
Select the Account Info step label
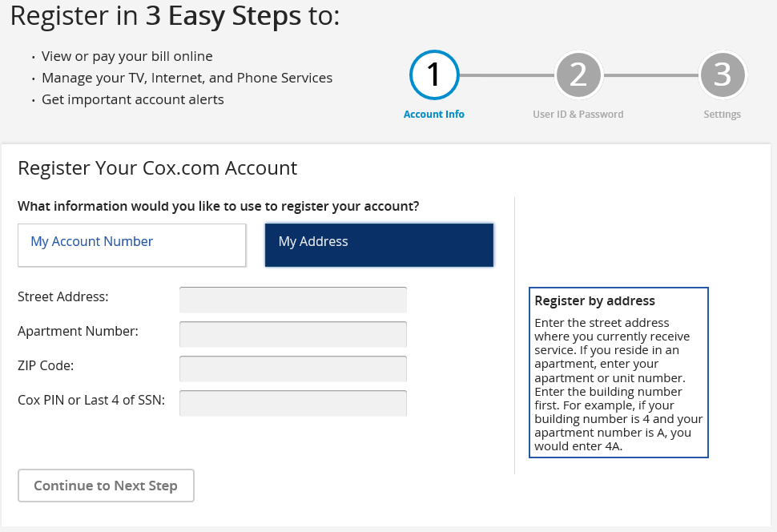(x=433, y=114)
